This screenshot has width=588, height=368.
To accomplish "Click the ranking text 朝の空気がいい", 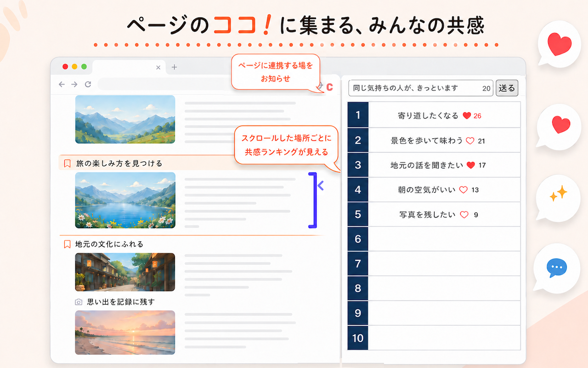I will (x=427, y=190).
